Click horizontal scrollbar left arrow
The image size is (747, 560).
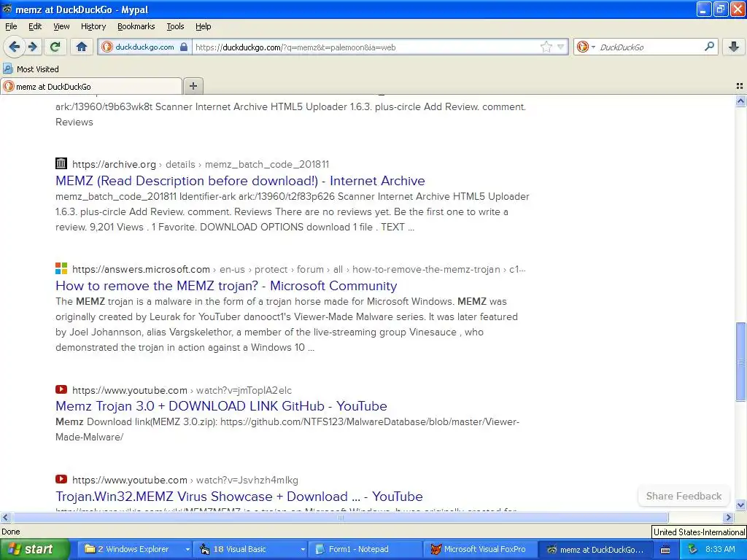[5, 518]
